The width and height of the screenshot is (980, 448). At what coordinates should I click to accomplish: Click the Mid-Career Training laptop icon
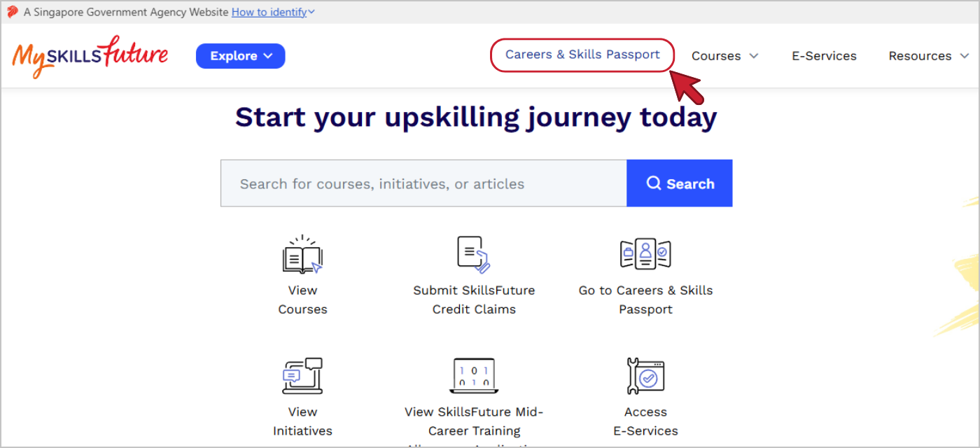(x=474, y=376)
